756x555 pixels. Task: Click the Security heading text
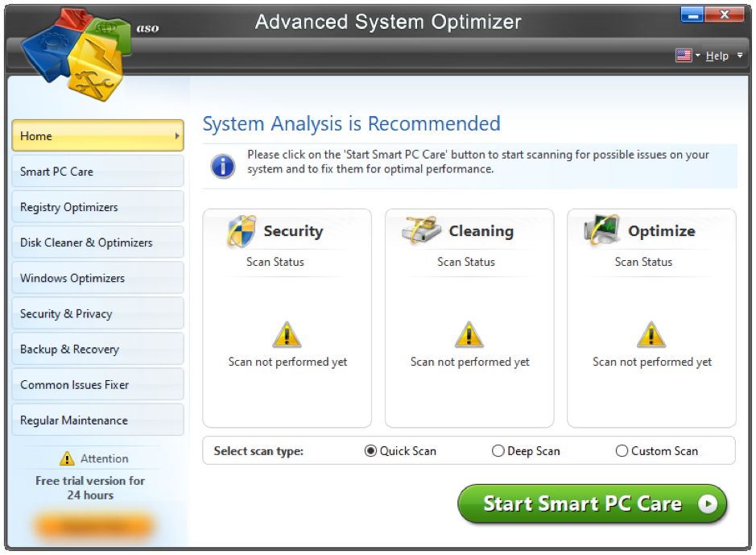293,231
